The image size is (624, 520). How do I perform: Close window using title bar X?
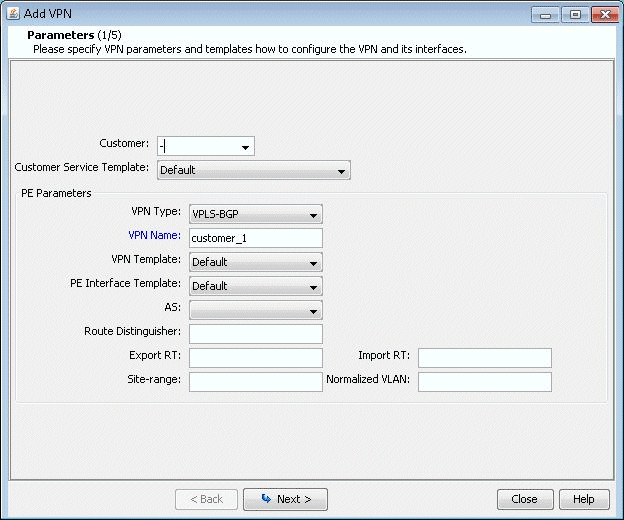pos(603,14)
